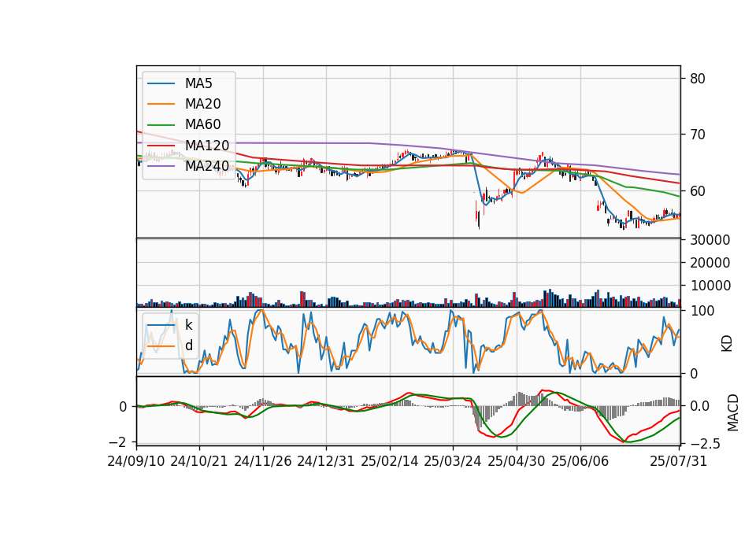Screen dimensions: 756x543
Task: Click the 60 price axis tick label
Action: tap(697, 190)
